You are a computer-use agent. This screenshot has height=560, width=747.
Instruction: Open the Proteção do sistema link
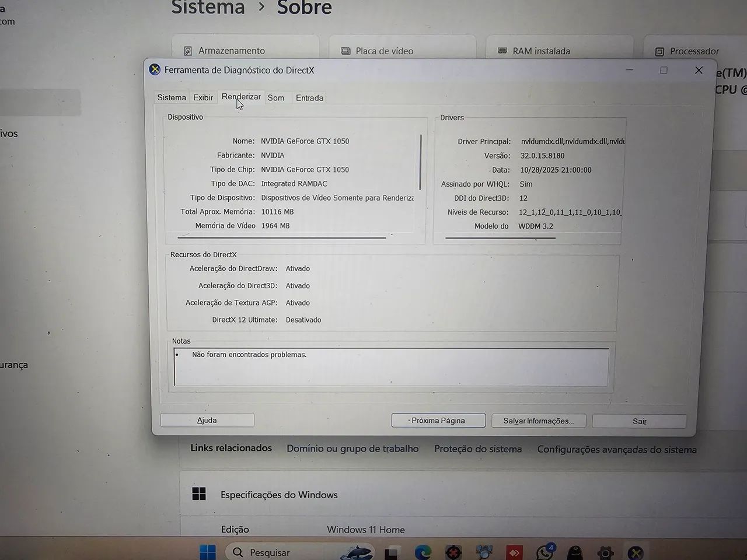[477, 449]
